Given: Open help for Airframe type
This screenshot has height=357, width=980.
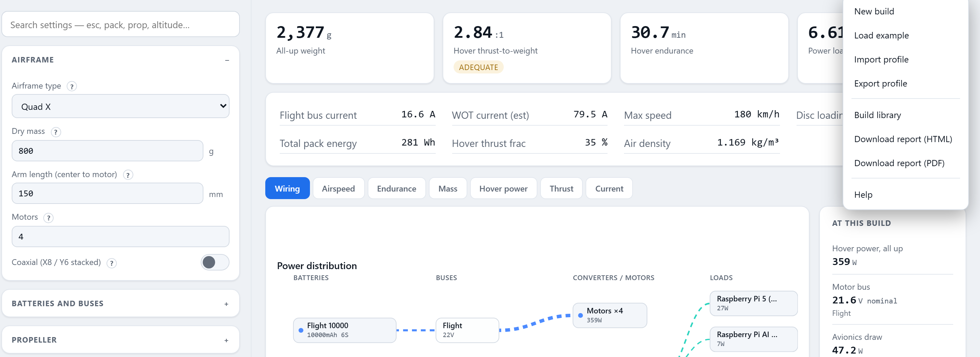Looking at the screenshot, I should click(x=71, y=86).
